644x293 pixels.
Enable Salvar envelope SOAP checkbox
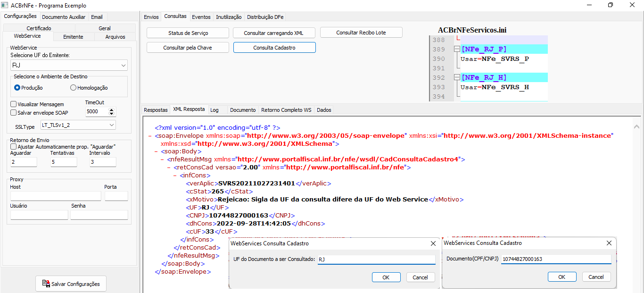point(14,113)
